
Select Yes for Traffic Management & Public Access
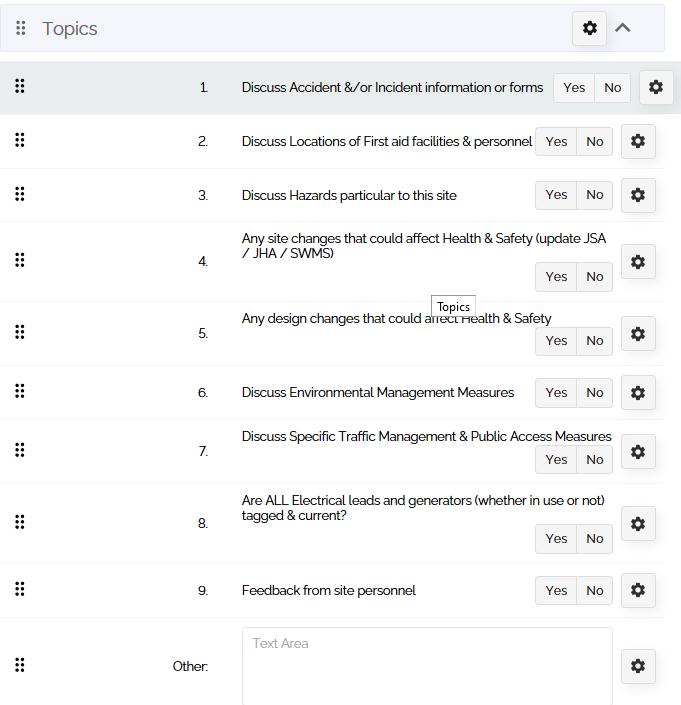[556, 460]
